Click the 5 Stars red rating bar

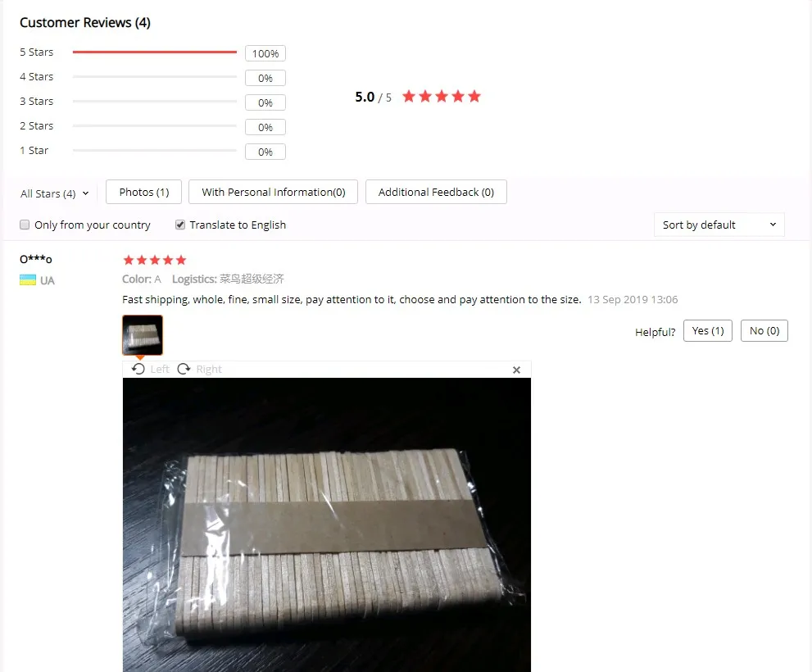(x=155, y=52)
